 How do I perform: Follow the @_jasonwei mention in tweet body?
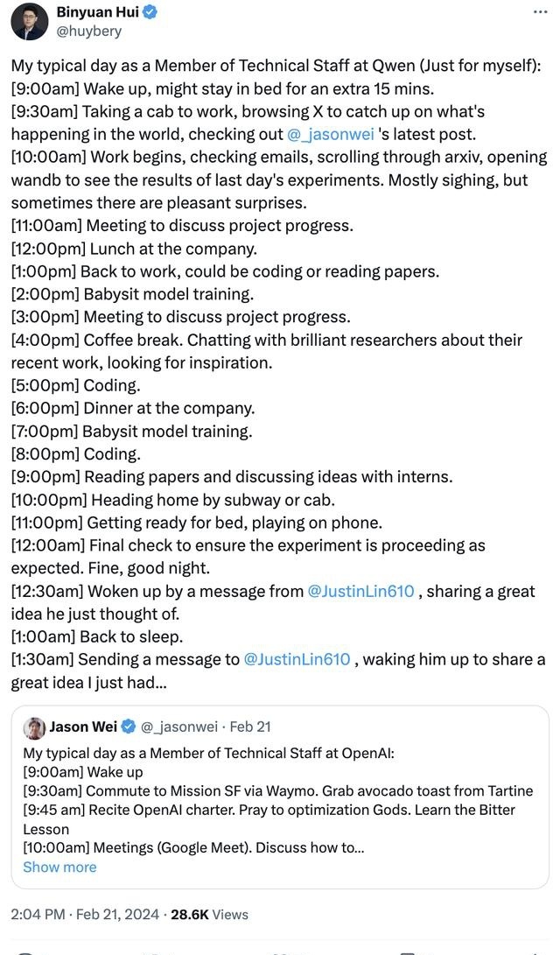pos(331,135)
